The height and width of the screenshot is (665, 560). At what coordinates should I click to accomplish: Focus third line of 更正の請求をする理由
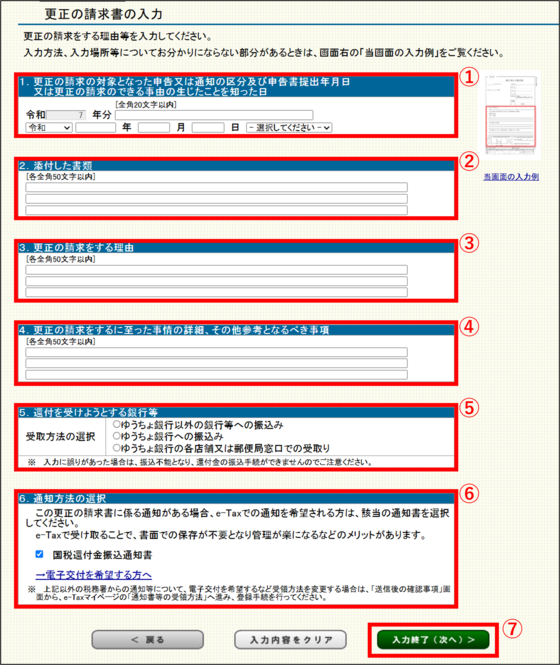click(216, 292)
